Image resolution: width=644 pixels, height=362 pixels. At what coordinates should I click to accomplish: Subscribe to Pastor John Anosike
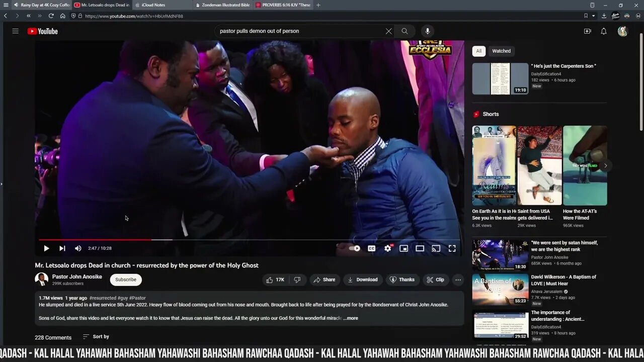[126, 280]
